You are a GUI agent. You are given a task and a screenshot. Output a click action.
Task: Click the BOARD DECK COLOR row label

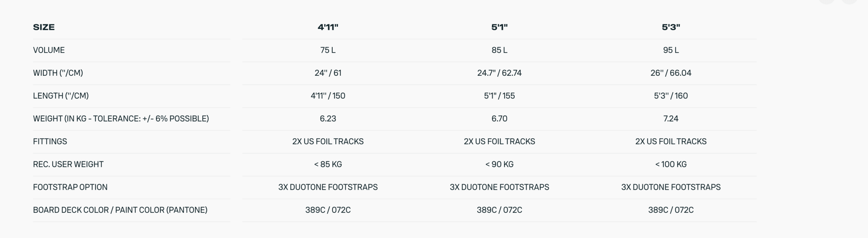pyautogui.click(x=120, y=210)
